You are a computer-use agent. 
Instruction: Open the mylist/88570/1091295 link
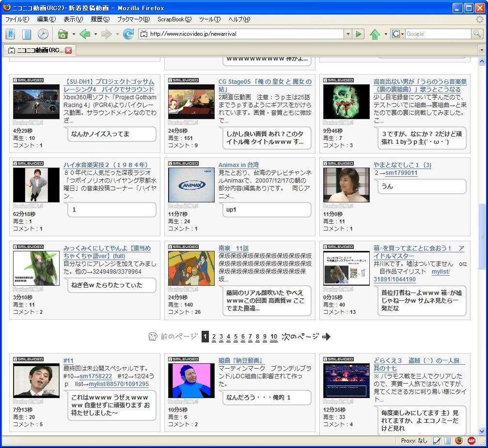[x=119, y=384]
